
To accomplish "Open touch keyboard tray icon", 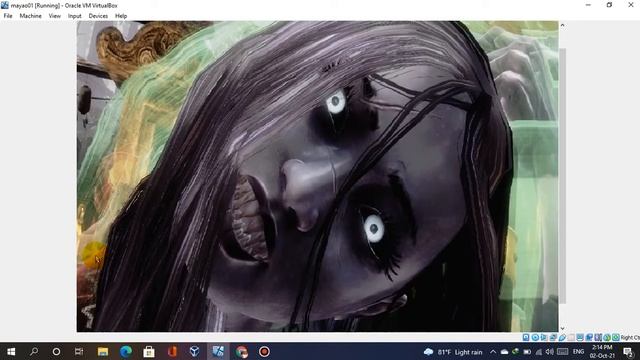I will coord(562,351).
